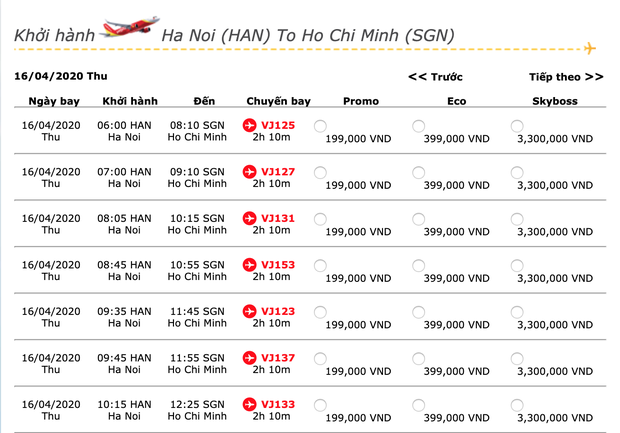The height and width of the screenshot is (433, 620).
Task: Select Skyboss fare for the 08:05 flight VJ131
Action: (x=517, y=219)
